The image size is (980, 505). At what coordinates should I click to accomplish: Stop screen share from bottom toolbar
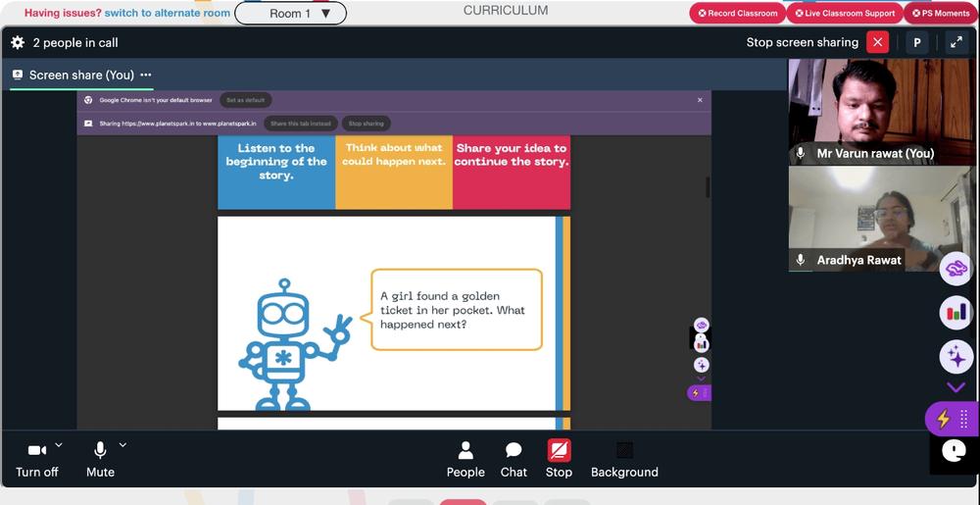pos(559,459)
